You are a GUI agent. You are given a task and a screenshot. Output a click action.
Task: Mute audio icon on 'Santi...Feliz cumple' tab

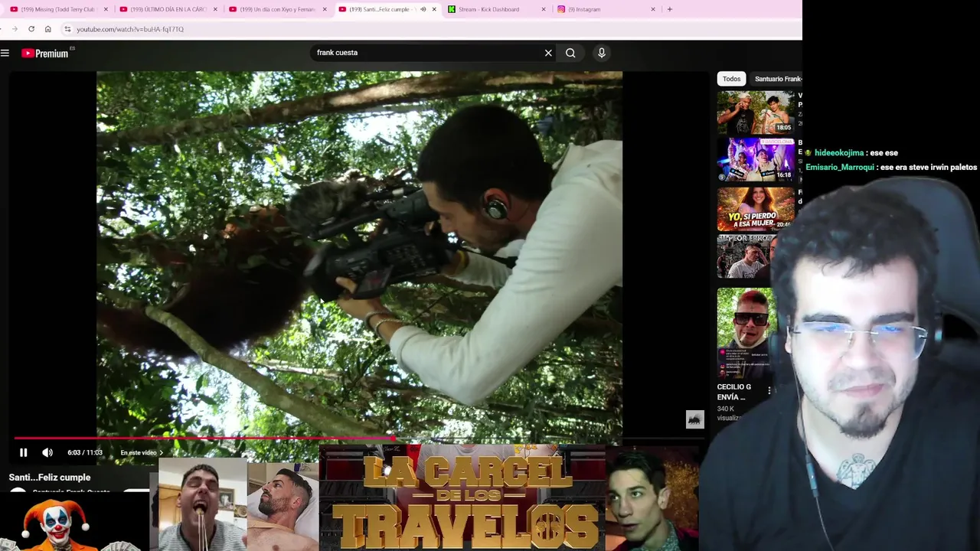point(423,9)
